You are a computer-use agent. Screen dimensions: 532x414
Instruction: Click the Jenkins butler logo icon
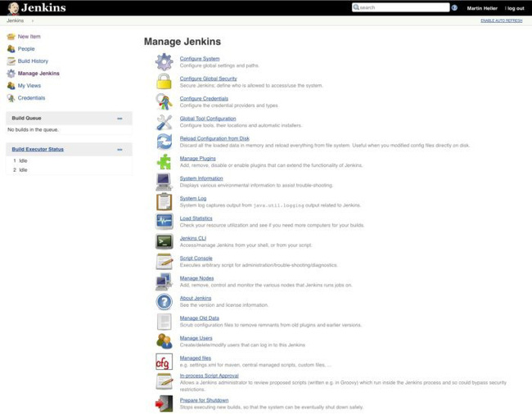click(13, 8)
